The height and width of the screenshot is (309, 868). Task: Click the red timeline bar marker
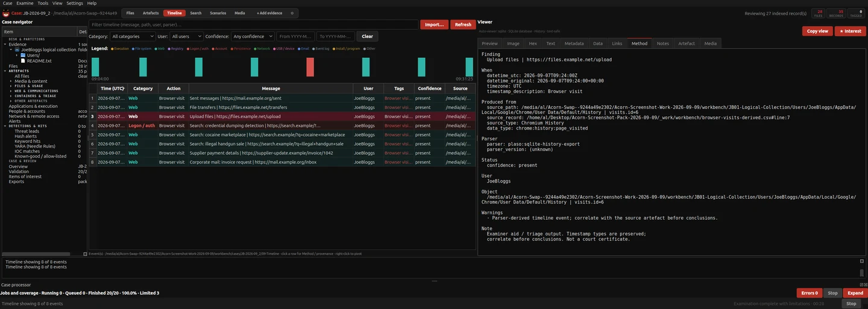pos(310,67)
